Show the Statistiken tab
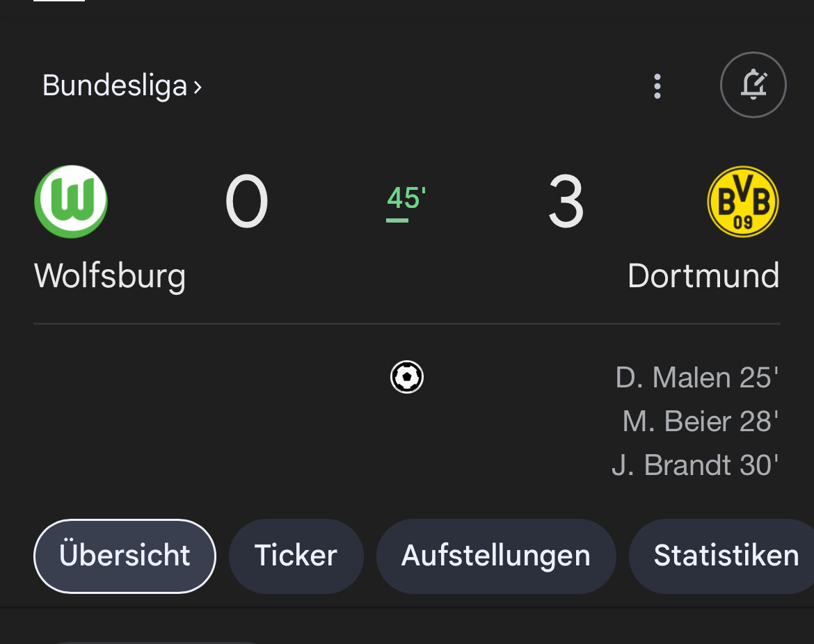This screenshot has width=814, height=644. (x=721, y=556)
